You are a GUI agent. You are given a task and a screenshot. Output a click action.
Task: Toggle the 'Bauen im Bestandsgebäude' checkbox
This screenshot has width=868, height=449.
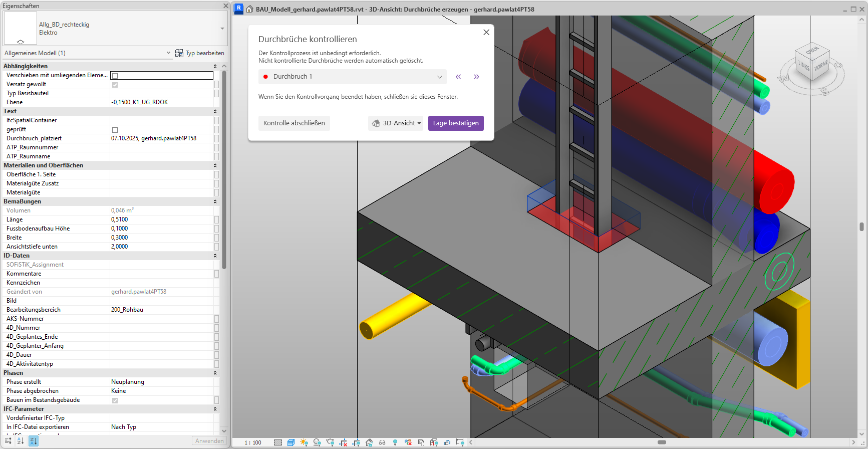[115, 400]
